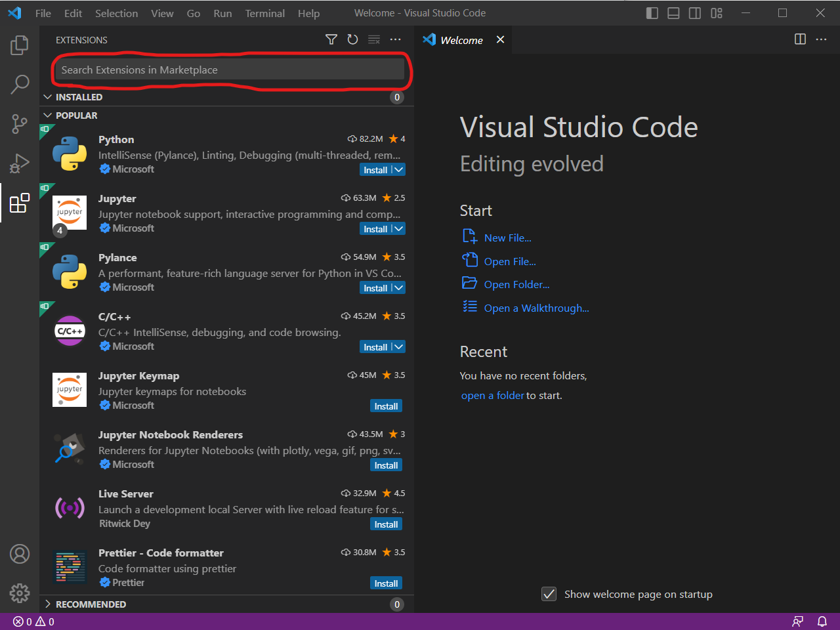
Task: Open Python Install dropdown arrow
Action: tap(398, 170)
